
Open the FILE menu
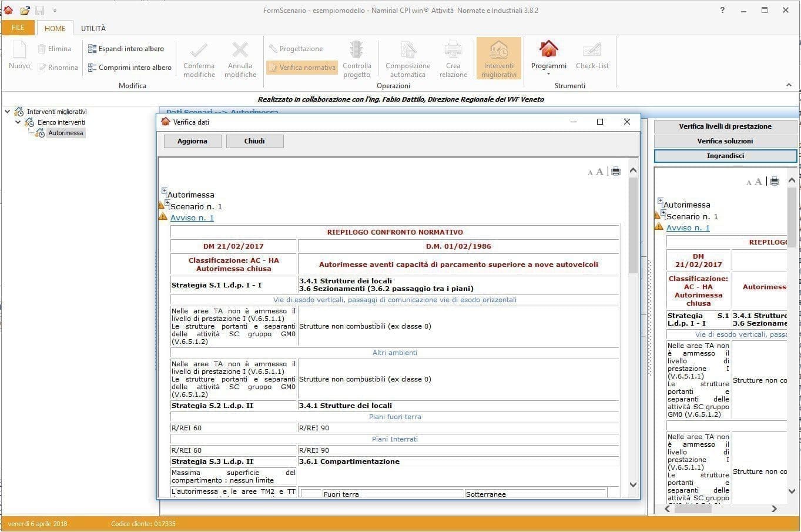click(x=18, y=28)
